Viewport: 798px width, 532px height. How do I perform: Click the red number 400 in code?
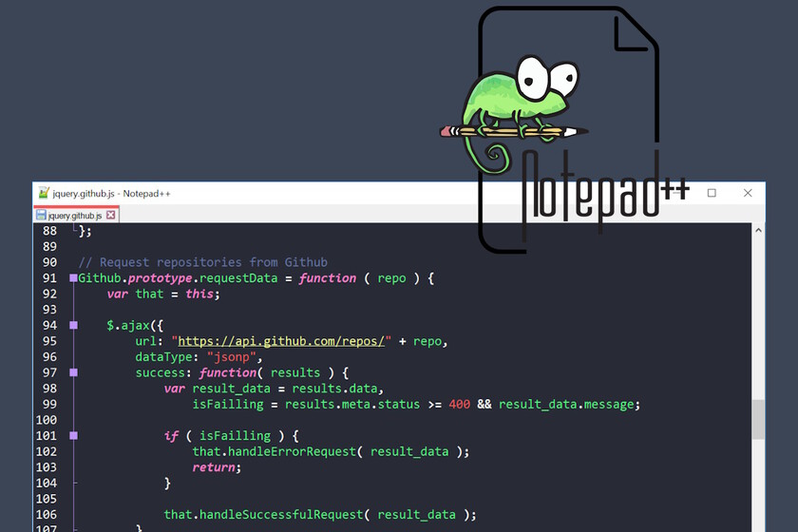pyautogui.click(x=459, y=405)
